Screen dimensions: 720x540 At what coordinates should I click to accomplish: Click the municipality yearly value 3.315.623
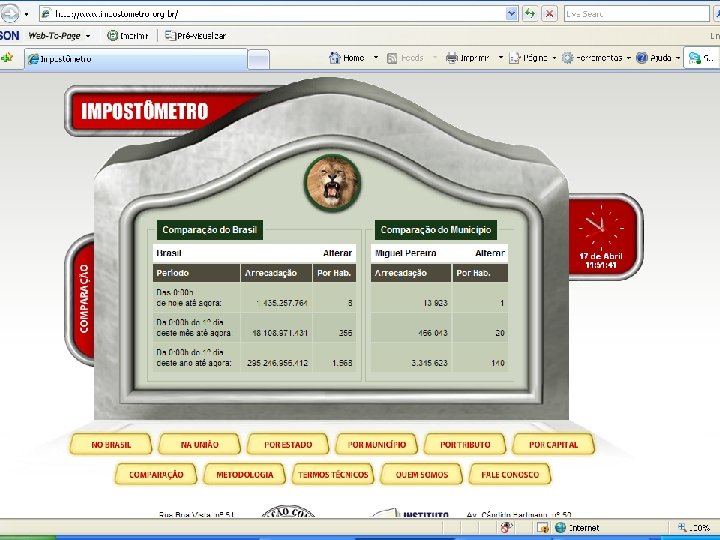pyautogui.click(x=429, y=363)
